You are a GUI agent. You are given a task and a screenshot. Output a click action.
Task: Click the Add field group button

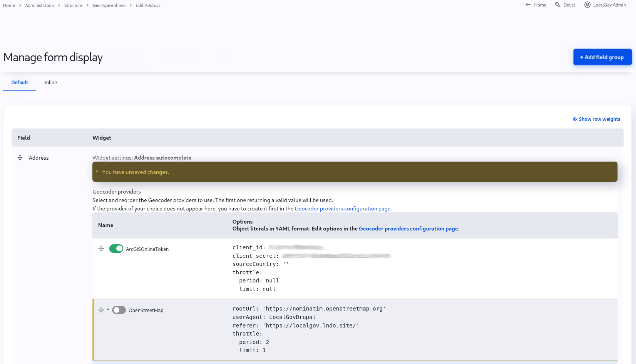coord(603,57)
